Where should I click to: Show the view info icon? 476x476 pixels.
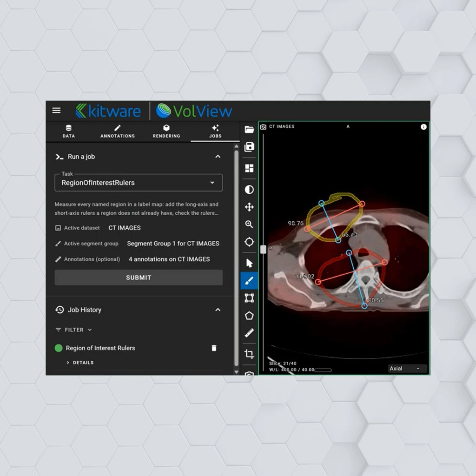423,127
